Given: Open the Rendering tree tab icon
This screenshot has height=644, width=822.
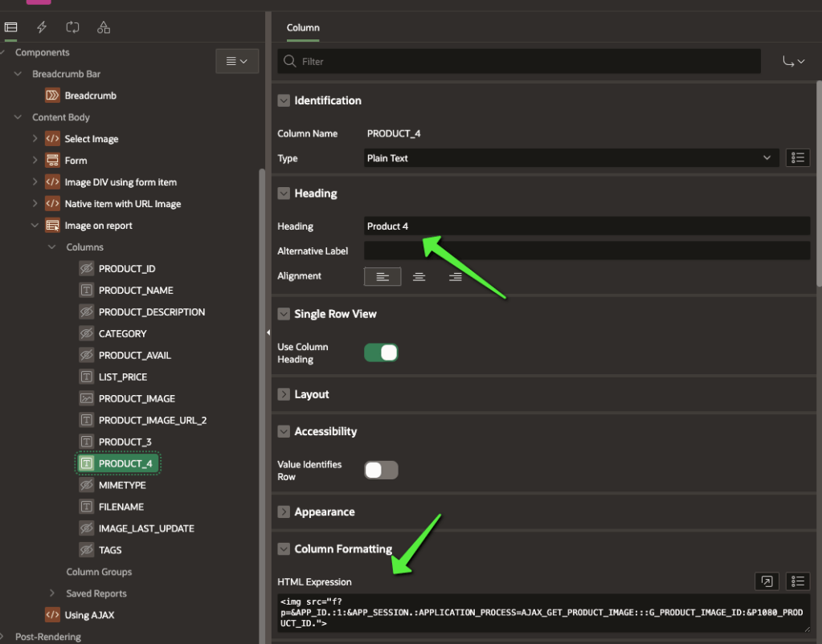Looking at the screenshot, I should pyautogui.click(x=10, y=27).
